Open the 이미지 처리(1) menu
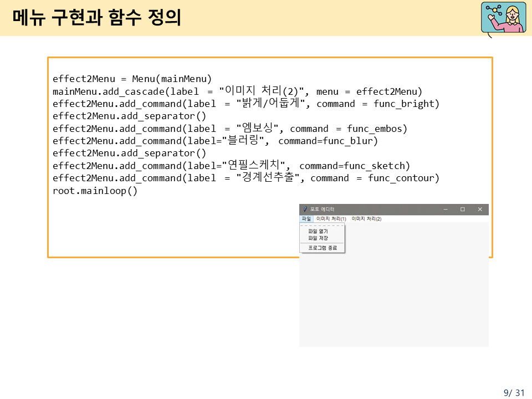Screen dimensions: 532x399 (331, 219)
